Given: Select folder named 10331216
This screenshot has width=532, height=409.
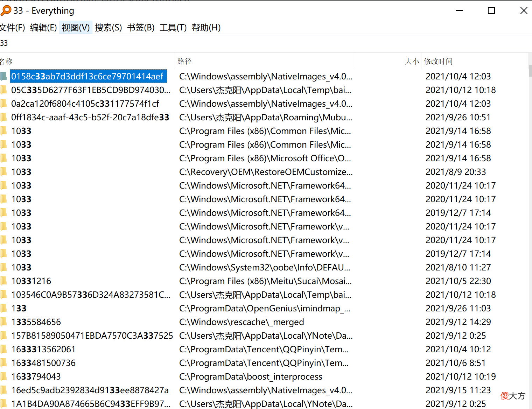Looking at the screenshot, I should click(31, 281).
